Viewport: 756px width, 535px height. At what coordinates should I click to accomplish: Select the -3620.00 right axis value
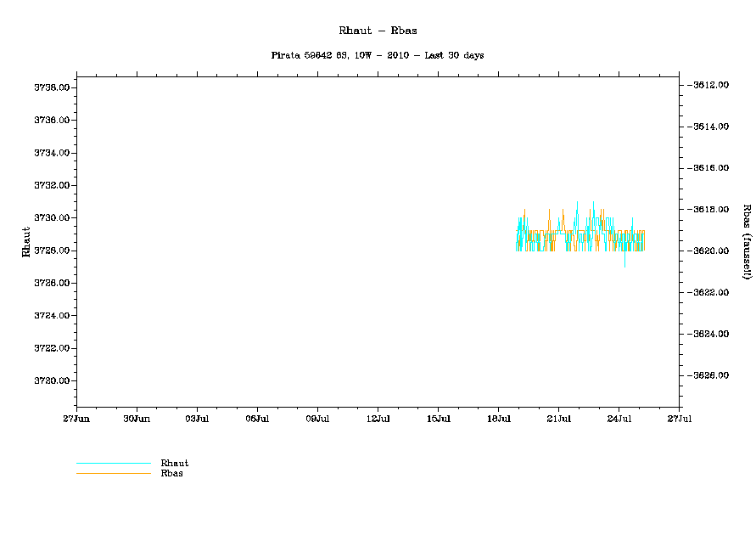(706, 251)
